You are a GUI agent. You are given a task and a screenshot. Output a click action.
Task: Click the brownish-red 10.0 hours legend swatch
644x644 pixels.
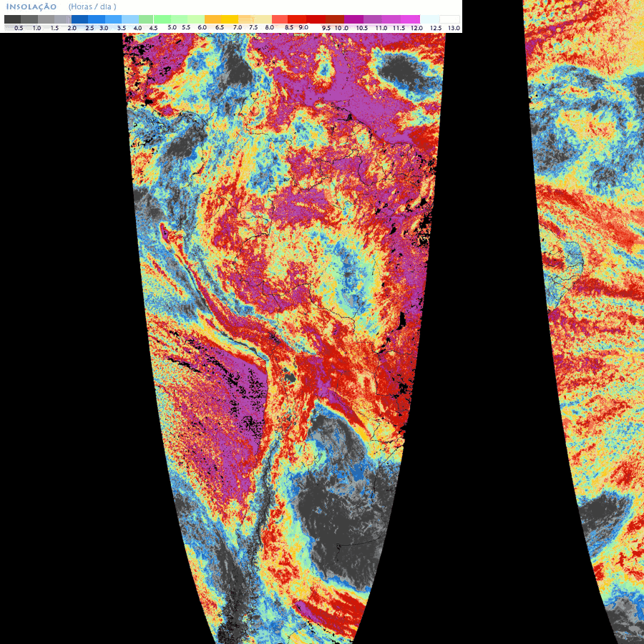click(335, 19)
